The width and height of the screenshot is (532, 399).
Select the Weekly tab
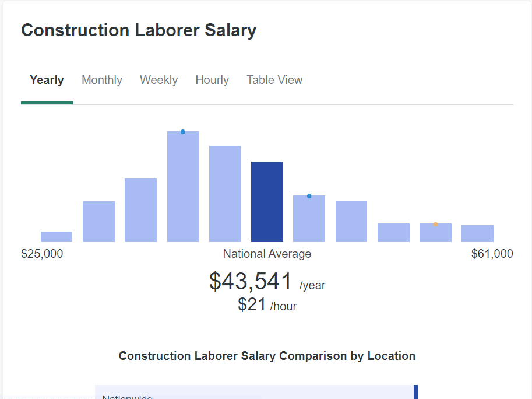tap(158, 80)
